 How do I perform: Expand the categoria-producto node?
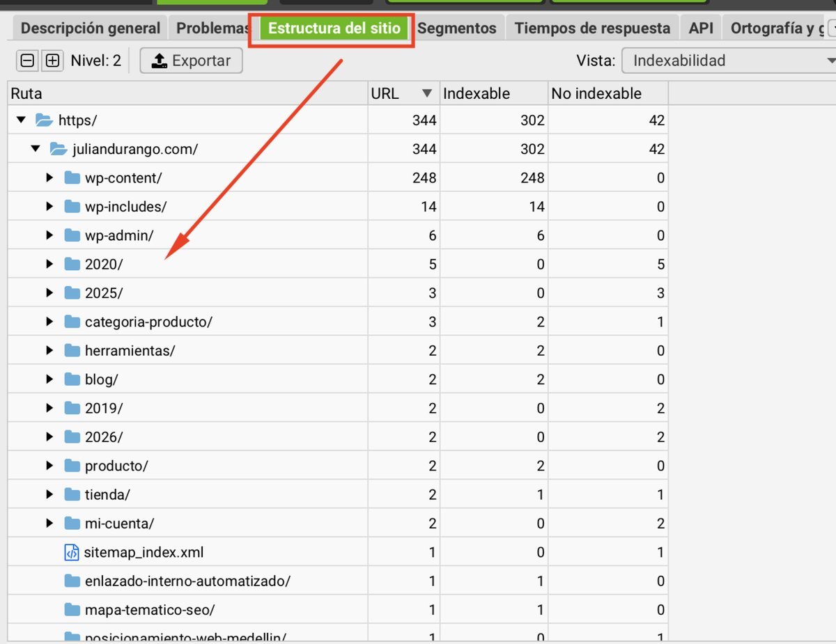click(49, 321)
